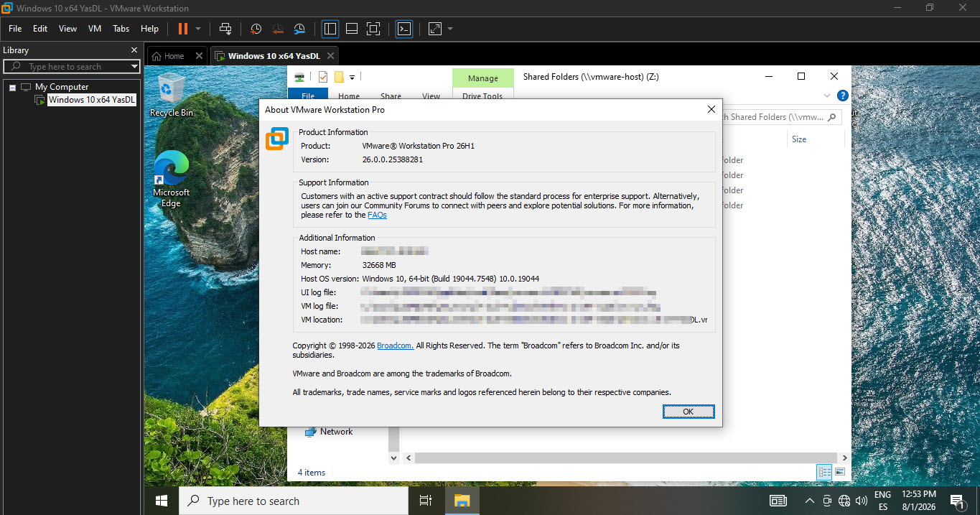
Task: Click Explorer quick access Properties checkmark icon
Action: tap(322, 77)
